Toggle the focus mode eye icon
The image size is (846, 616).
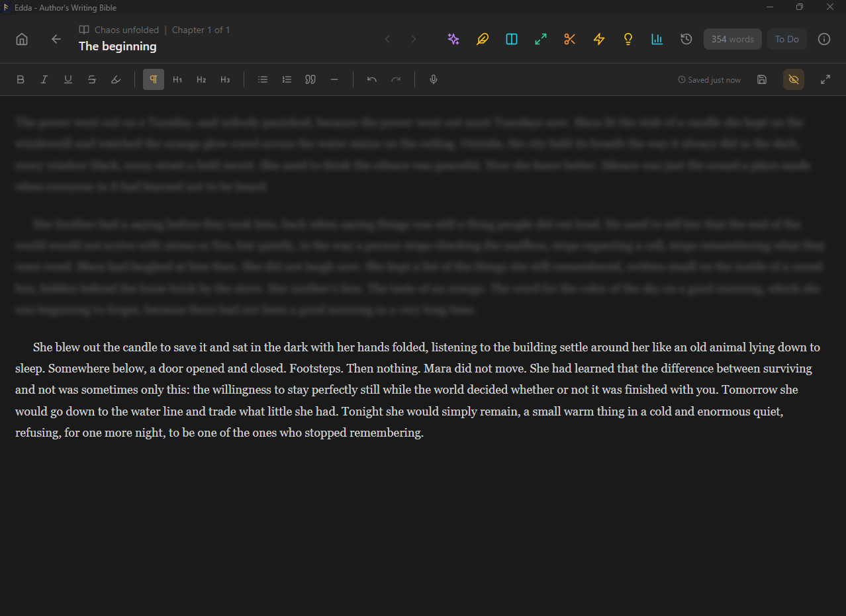[794, 79]
